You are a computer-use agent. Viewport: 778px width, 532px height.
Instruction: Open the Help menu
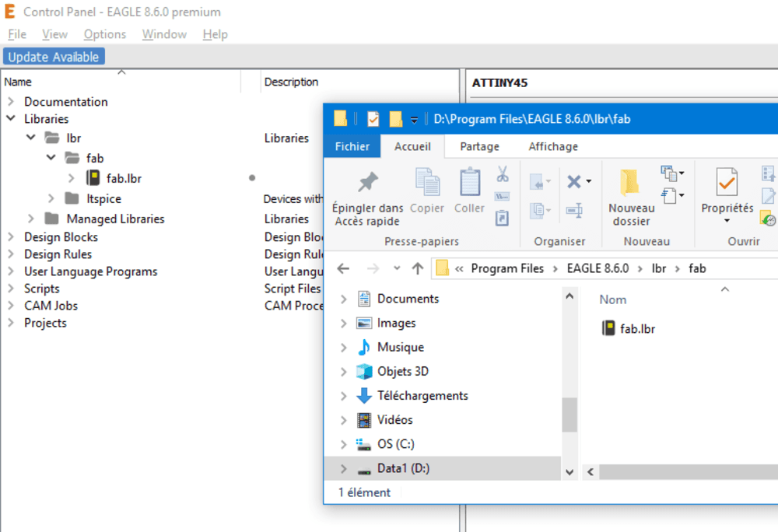tap(216, 34)
